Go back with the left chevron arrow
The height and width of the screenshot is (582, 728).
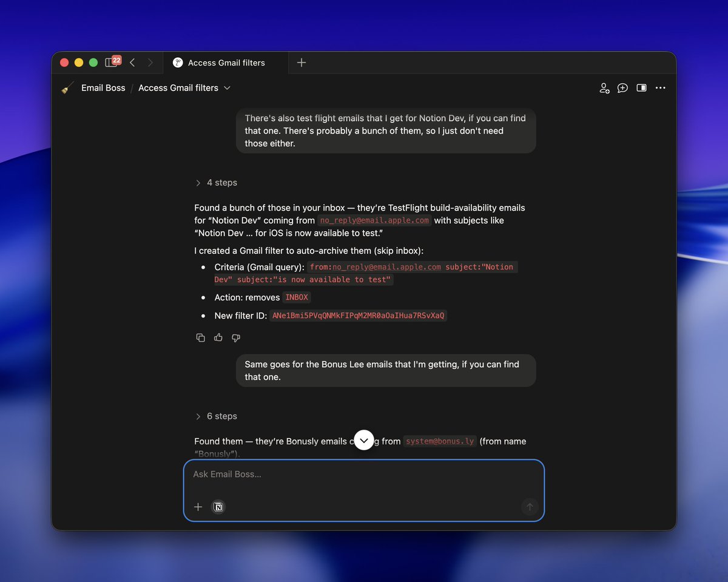point(132,63)
